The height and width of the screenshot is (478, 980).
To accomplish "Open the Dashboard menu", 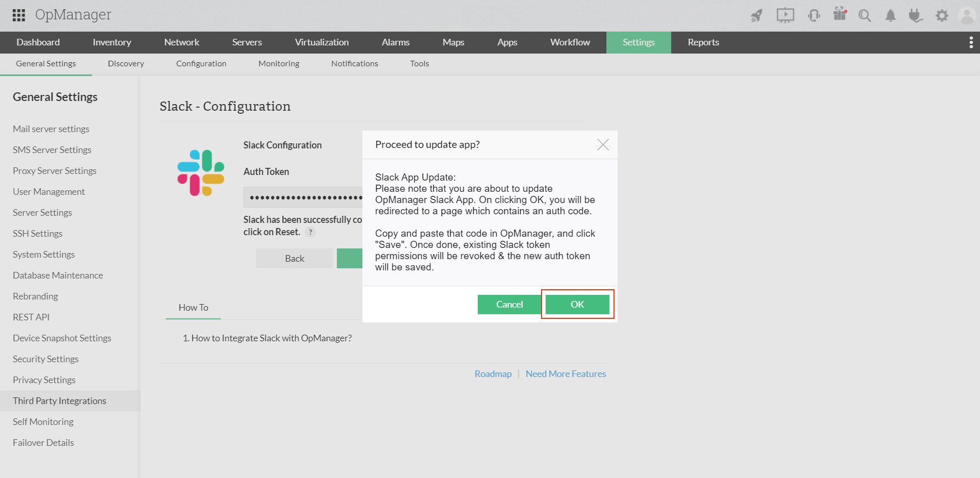I will [38, 42].
